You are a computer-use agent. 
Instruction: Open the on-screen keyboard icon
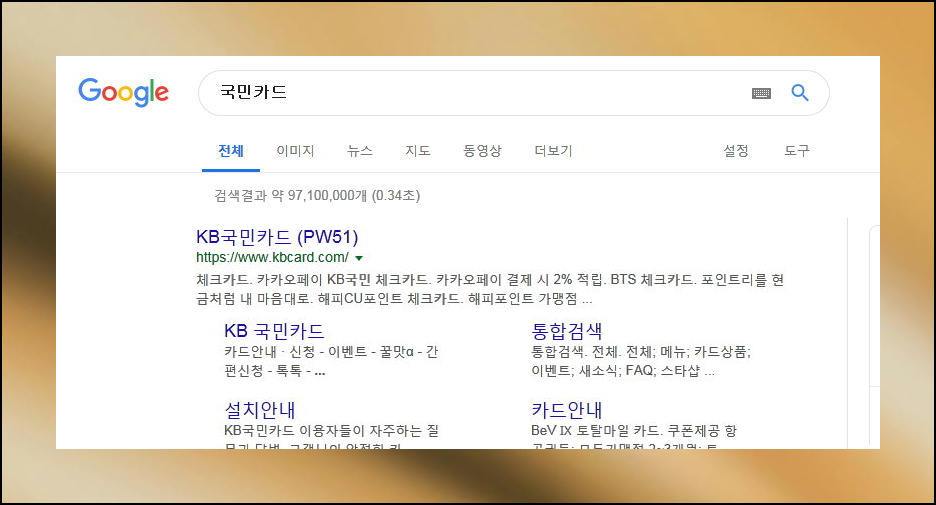(x=761, y=93)
